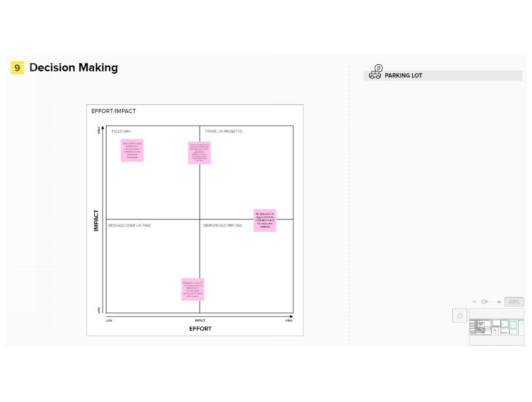Click the green viewport highlight in the minimap
532x402 pixels.
tap(515, 325)
